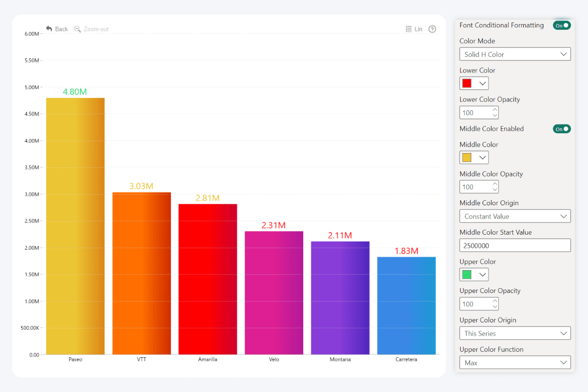
Task: Open the help question mark icon
Action: (432, 29)
